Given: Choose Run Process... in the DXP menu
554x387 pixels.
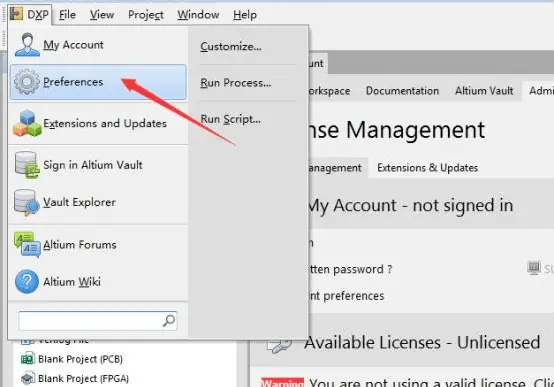Looking at the screenshot, I should 236,83.
